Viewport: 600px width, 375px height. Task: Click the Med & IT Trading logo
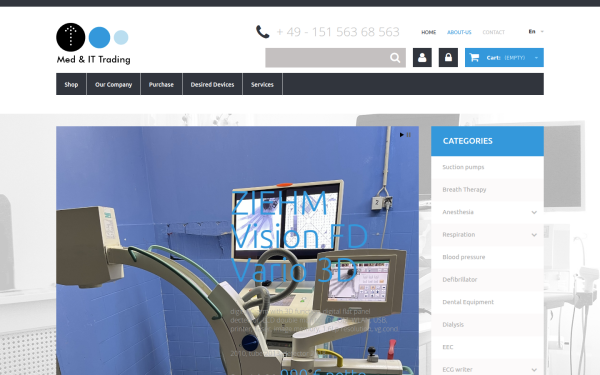(93, 43)
